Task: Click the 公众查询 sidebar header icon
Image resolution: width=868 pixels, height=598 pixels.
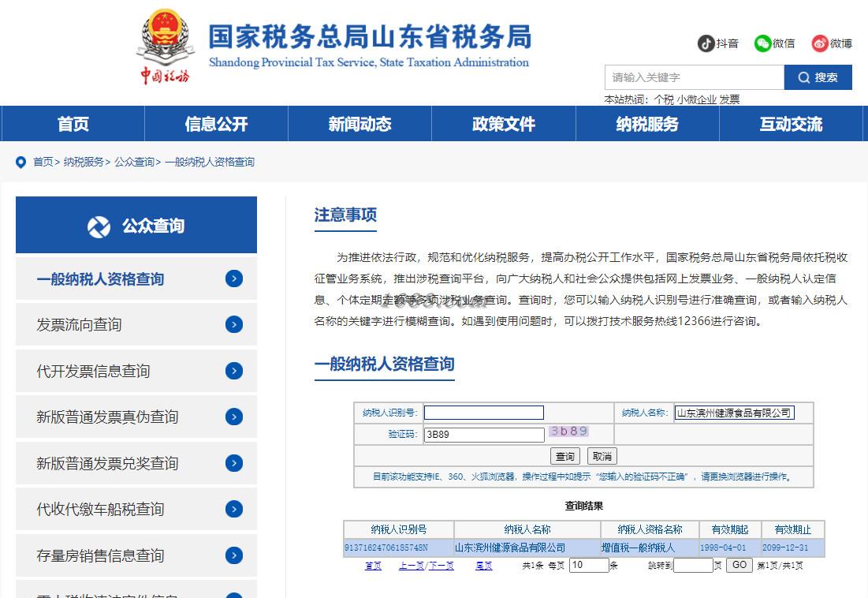Action: 99,226
